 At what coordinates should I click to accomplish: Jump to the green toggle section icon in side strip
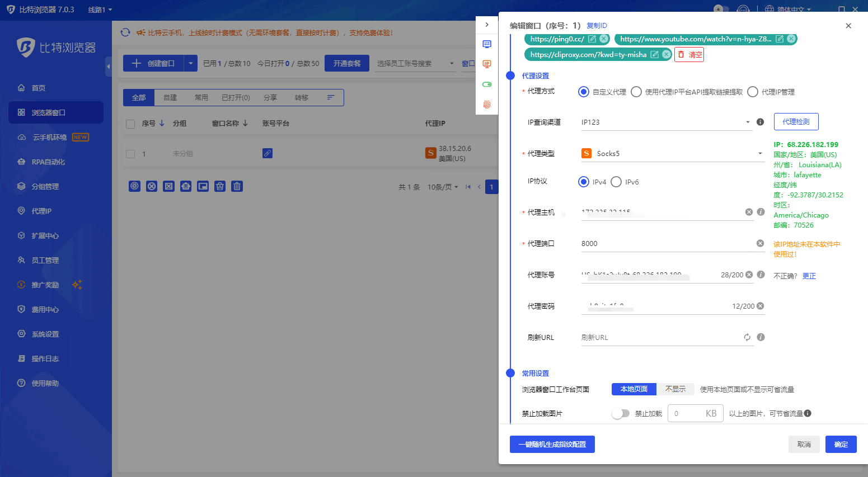(x=487, y=84)
